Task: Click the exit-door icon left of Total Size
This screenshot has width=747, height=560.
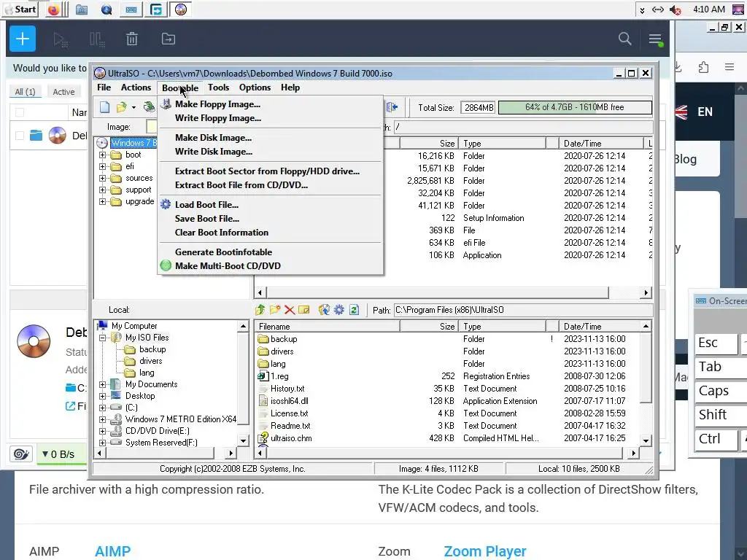Action: [x=392, y=107]
